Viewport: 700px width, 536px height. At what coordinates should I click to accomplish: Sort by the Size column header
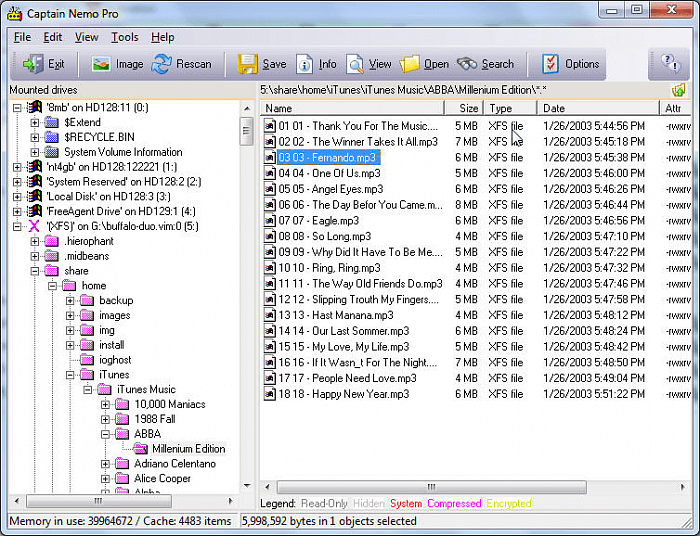tap(464, 108)
